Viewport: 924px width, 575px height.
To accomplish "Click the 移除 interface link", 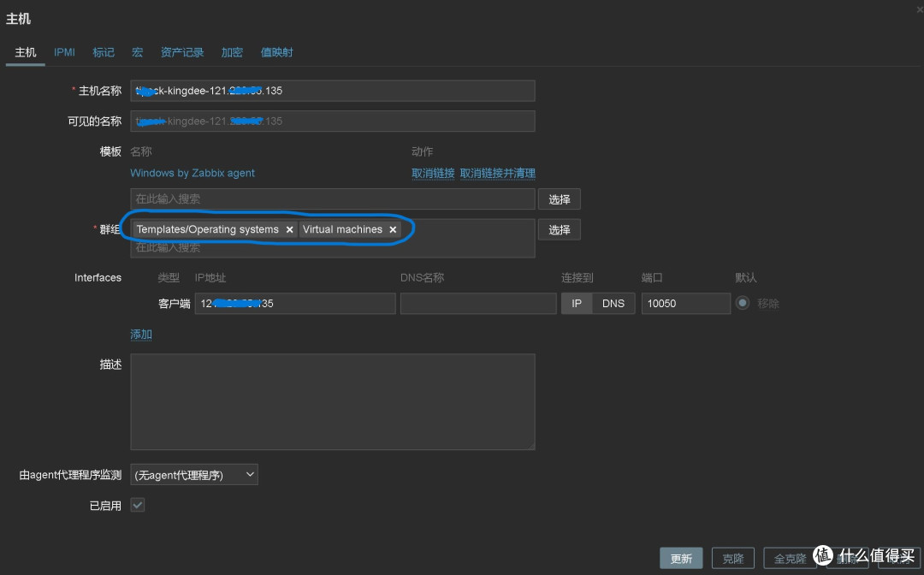I will (x=768, y=304).
